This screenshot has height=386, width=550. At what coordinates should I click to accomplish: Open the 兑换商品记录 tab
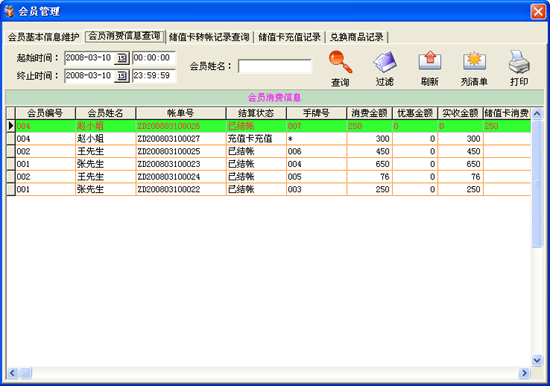(x=356, y=37)
